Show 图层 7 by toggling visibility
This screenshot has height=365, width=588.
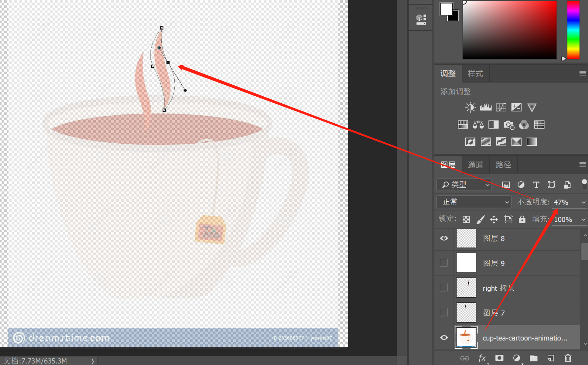coord(444,312)
